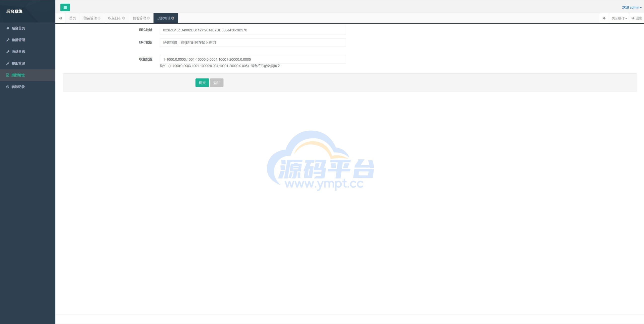The image size is (644, 324).
Task: Click the 退出 logout link
Action: coord(637,18)
